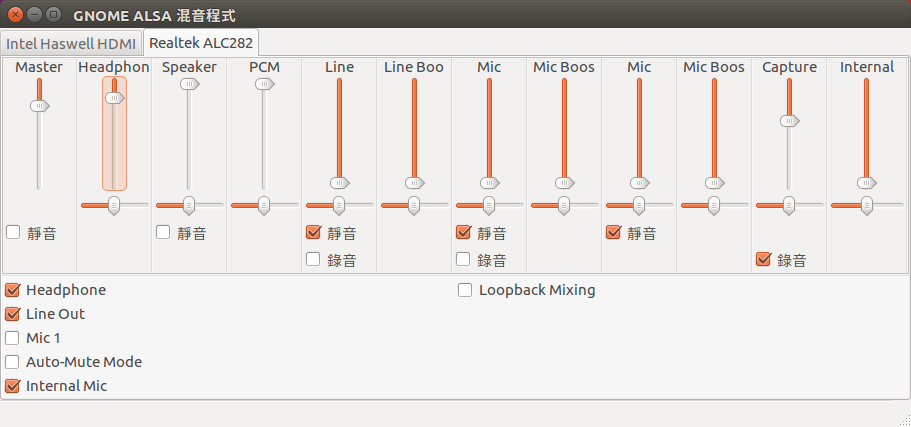The height and width of the screenshot is (427, 911).
Task: Click the "Speaker" channel label
Action: [x=189, y=67]
